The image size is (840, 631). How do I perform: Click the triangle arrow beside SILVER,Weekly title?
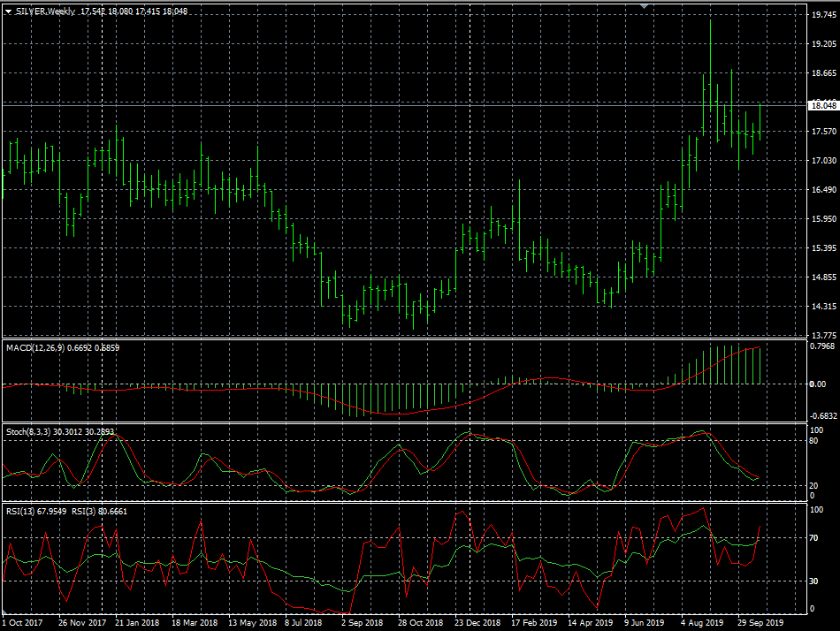8,11
